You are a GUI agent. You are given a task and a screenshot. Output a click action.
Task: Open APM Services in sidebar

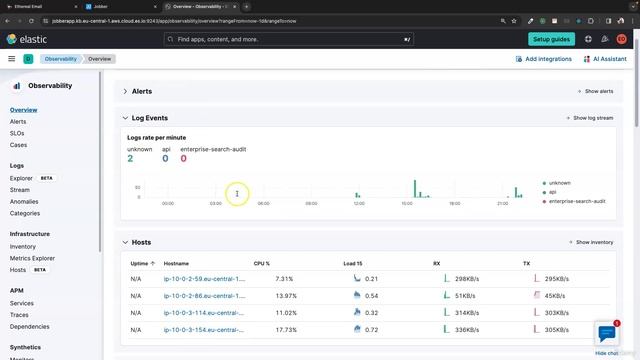(x=22, y=303)
